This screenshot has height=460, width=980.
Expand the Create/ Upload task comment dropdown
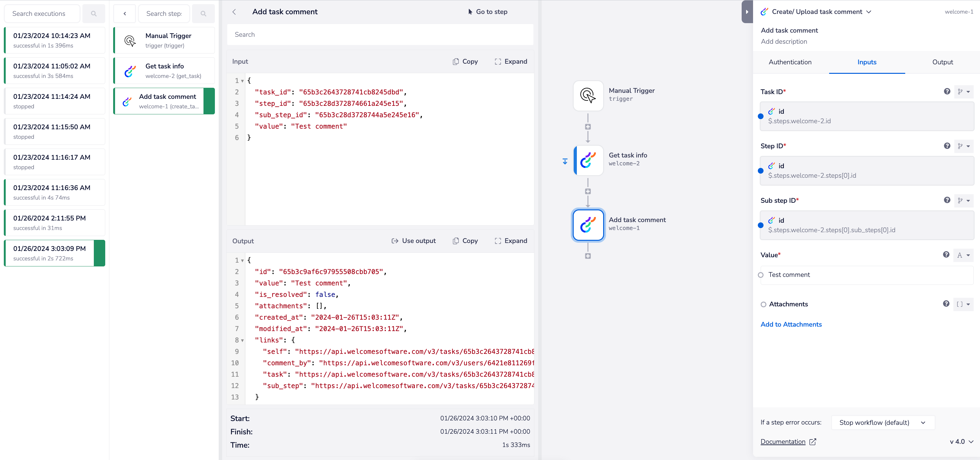(x=868, y=12)
